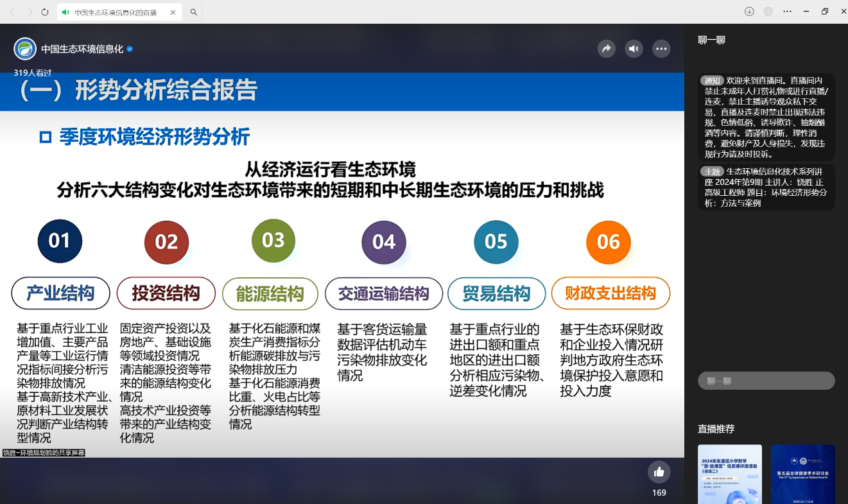Open the 中国生态环境信息化 channel name link
This screenshot has width=848, height=504.
click(82, 49)
